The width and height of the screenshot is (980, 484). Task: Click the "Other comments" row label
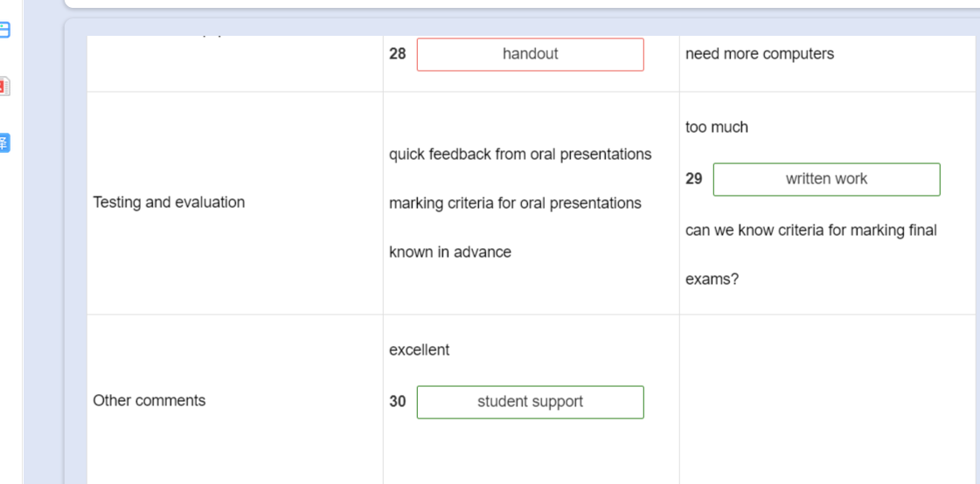pyautogui.click(x=149, y=401)
